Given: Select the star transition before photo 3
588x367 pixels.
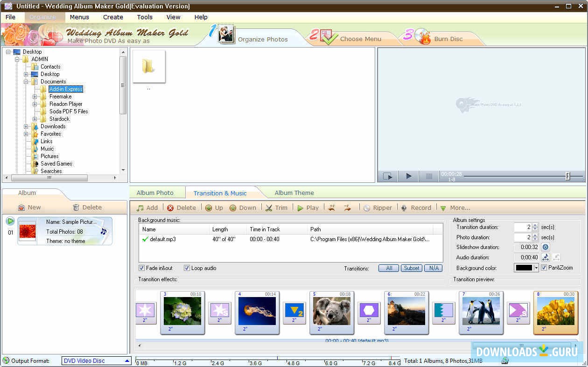Looking at the screenshot, I should click(x=146, y=313).
